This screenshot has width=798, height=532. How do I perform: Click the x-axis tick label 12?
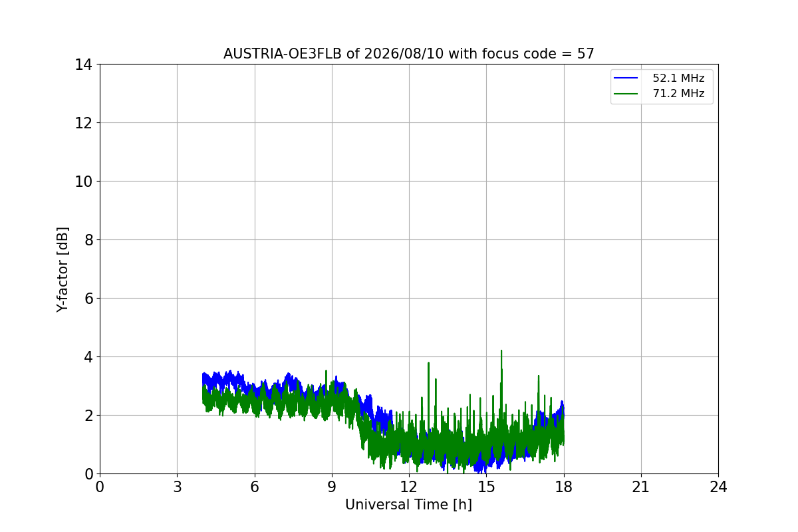(409, 487)
